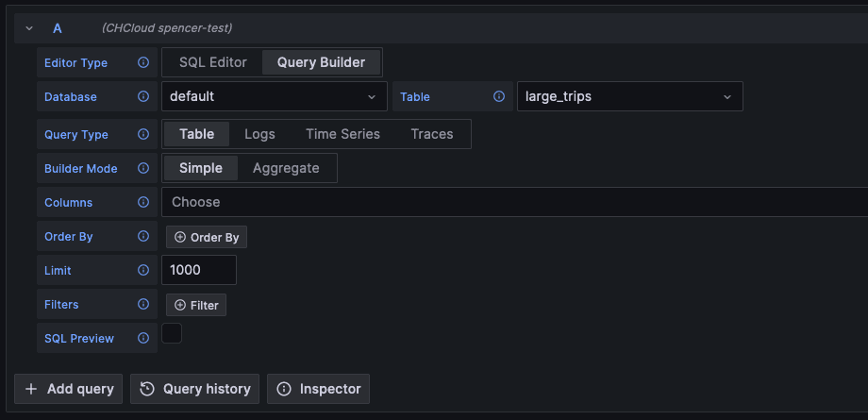Click the info icon next to Database
Image resolution: width=868 pixels, height=420 pixels.
point(143,97)
